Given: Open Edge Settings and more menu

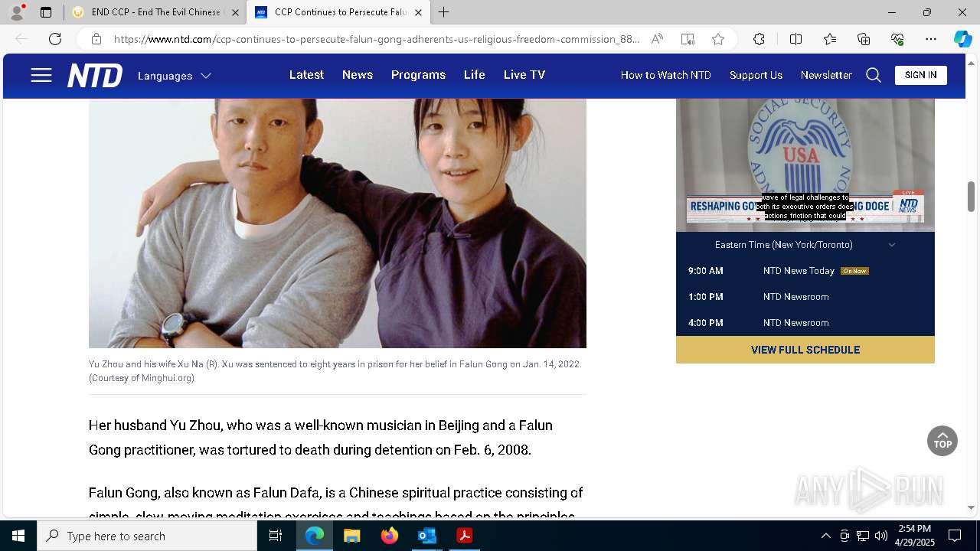Looking at the screenshot, I should 931,39.
